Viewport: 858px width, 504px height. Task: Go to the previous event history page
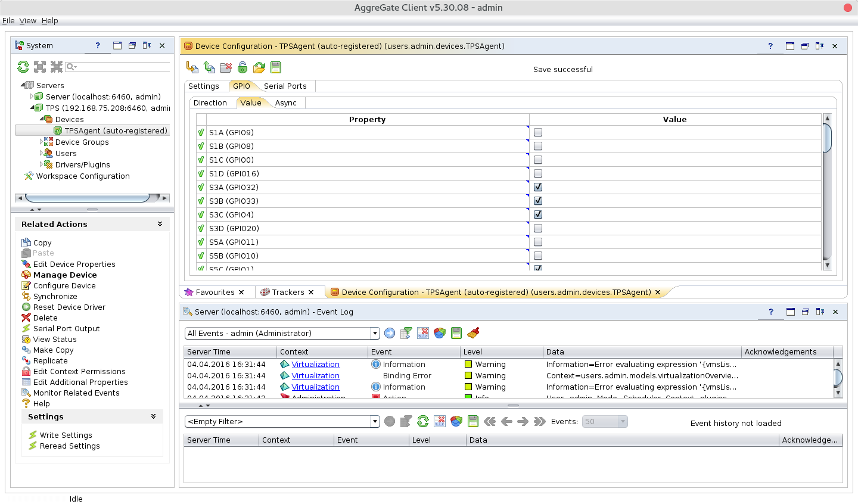506,421
